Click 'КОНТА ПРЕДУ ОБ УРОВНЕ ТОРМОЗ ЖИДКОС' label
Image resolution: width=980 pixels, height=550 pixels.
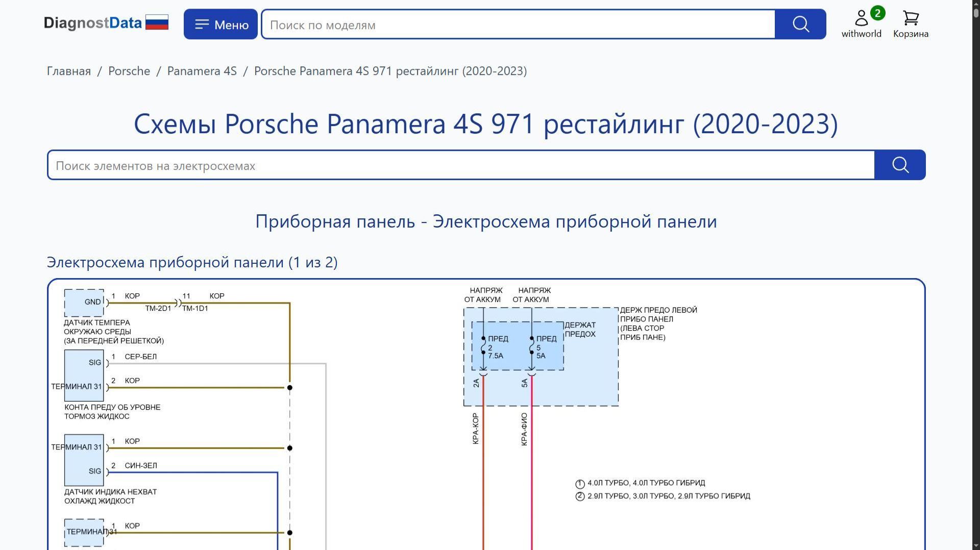[x=112, y=412]
